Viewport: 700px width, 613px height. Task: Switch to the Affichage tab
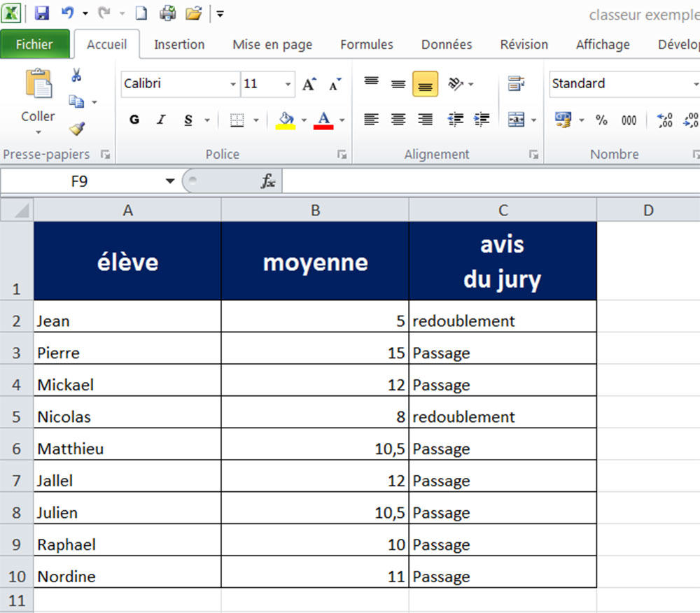[603, 45]
